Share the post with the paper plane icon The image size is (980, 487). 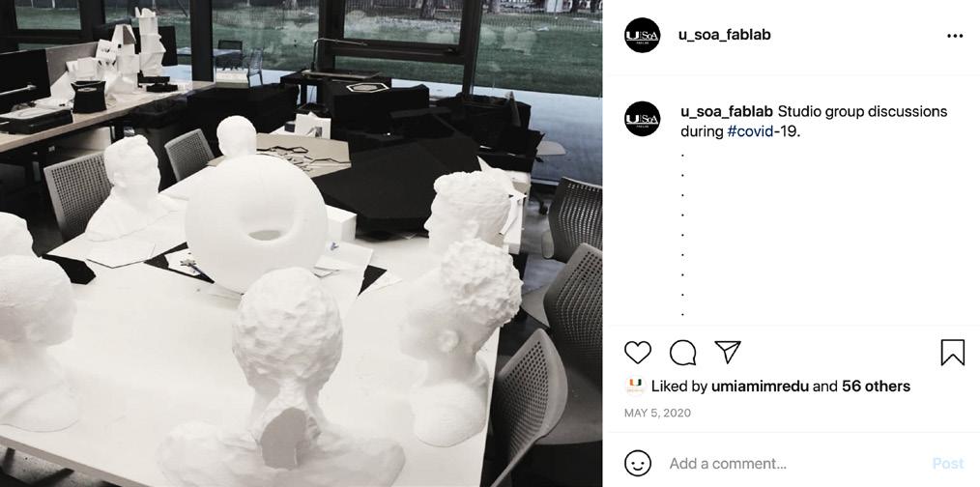click(728, 352)
